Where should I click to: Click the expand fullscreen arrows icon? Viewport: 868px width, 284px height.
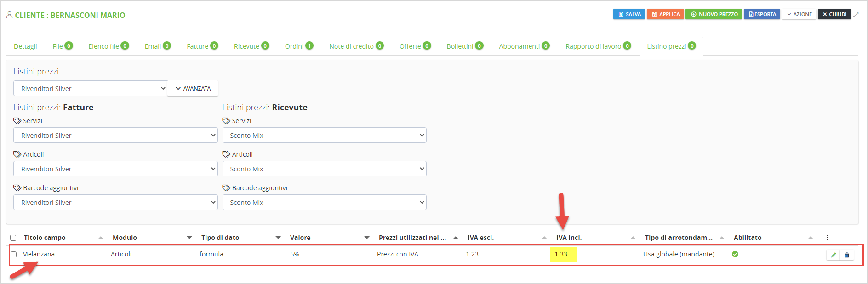[856, 15]
